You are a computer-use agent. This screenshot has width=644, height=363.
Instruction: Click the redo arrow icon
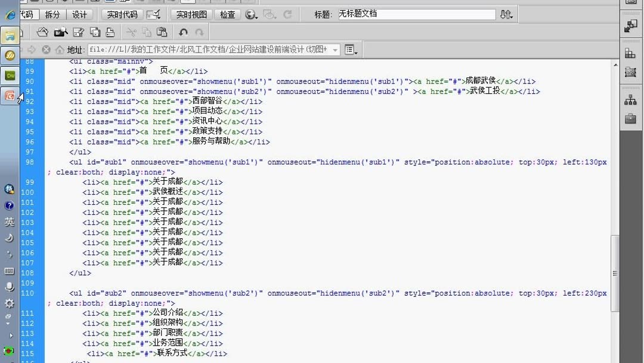coord(199,33)
